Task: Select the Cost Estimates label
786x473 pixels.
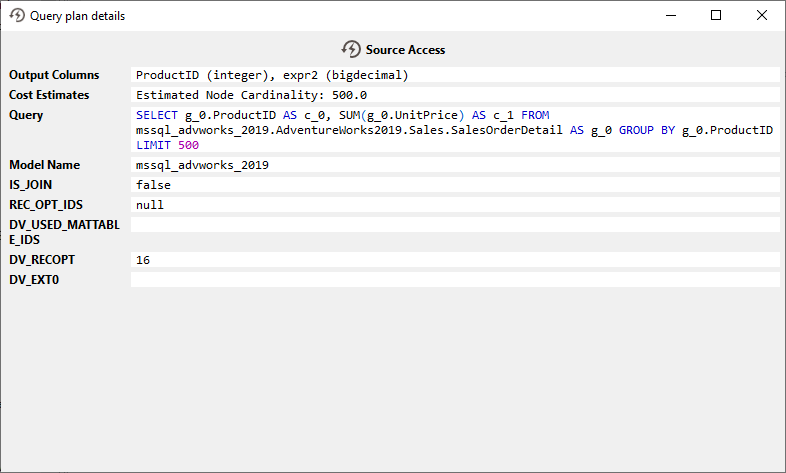Action: [x=49, y=95]
